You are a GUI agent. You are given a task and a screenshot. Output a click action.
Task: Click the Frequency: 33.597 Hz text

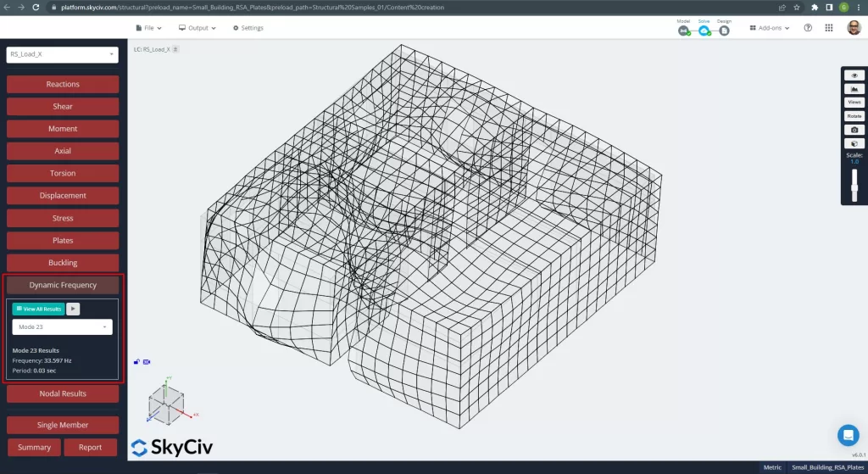(42, 360)
